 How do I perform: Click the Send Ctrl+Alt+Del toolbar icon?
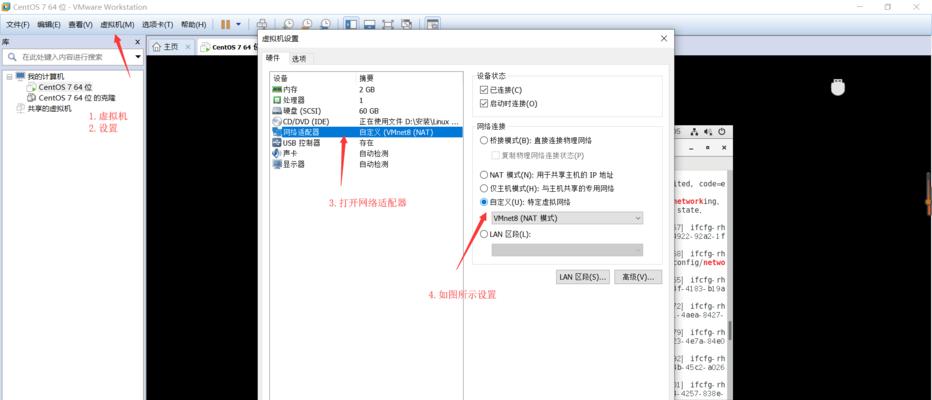click(262, 24)
